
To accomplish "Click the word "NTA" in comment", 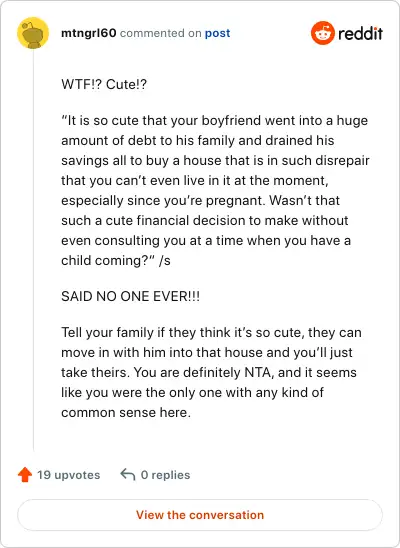I will [x=258, y=373].
